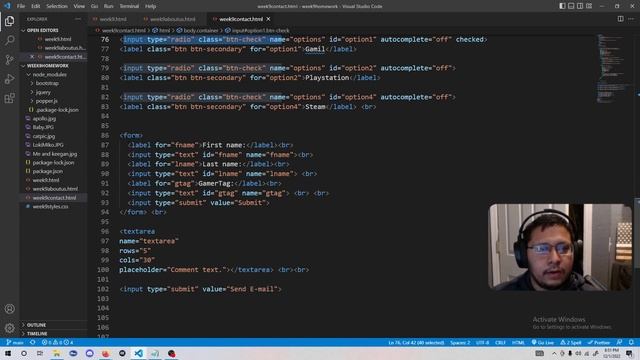Screen dimensions: 640x360
Task: Collapse the node_modules folder
Action: tap(49, 75)
